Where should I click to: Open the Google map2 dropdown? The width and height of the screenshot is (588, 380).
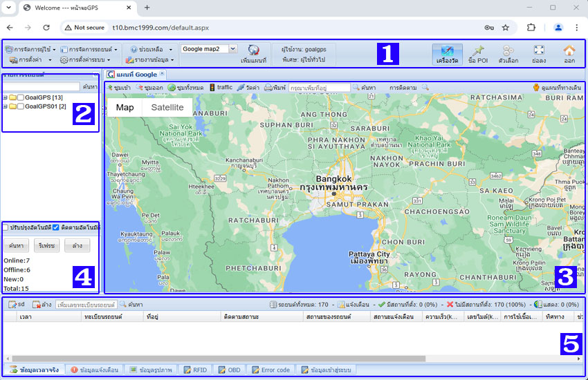(x=233, y=48)
